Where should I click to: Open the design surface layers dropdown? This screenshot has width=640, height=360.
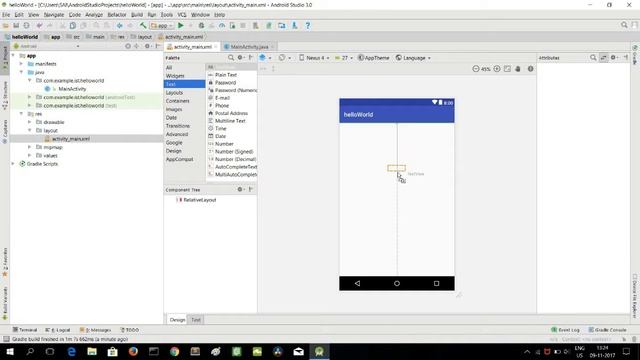[265, 58]
